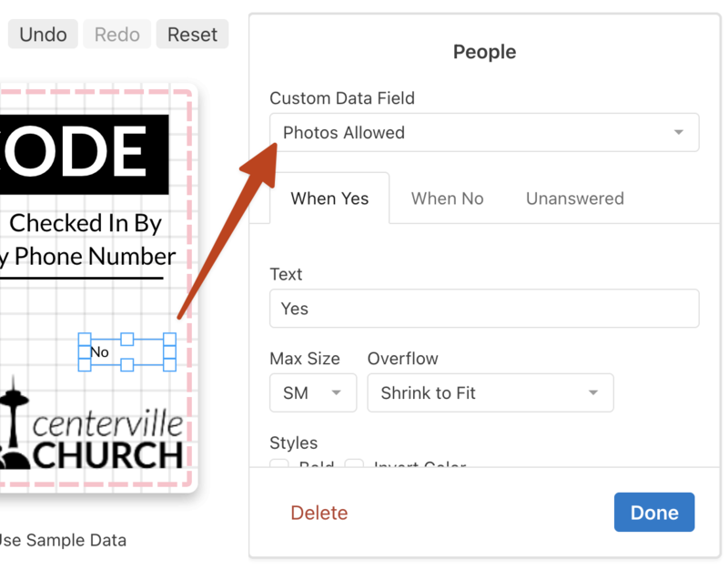Expand the Overflow Shrink to Fit dropdown
The image size is (728, 570).
click(490, 393)
